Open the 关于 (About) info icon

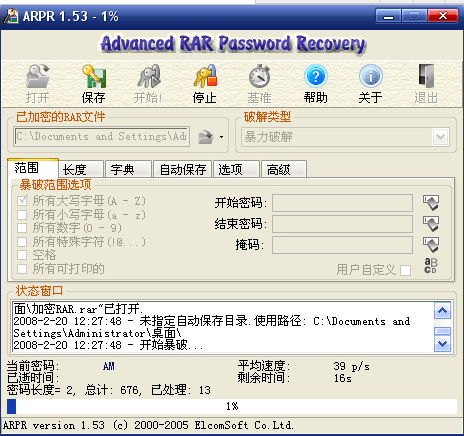coord(370,77)
